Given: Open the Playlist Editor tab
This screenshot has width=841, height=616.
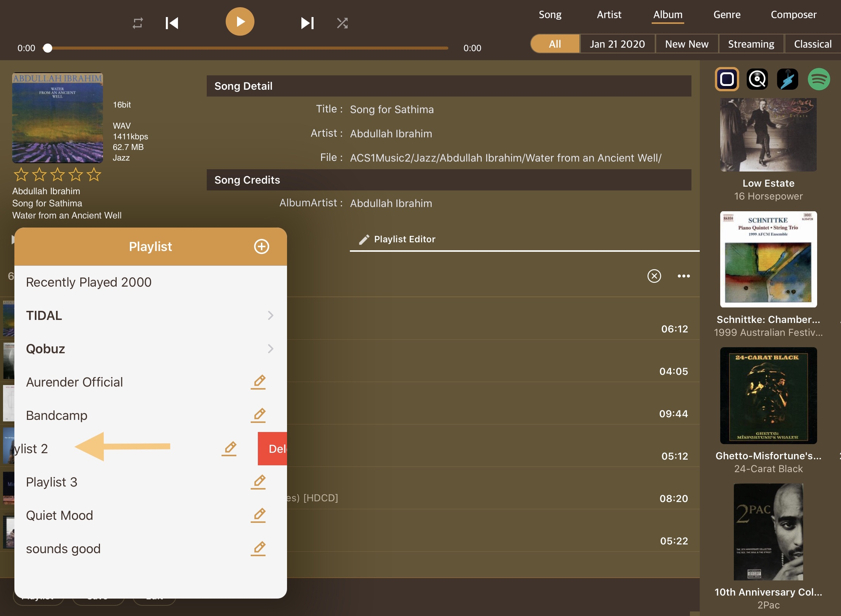Looking at the screenshot, I should pos(398,239).
